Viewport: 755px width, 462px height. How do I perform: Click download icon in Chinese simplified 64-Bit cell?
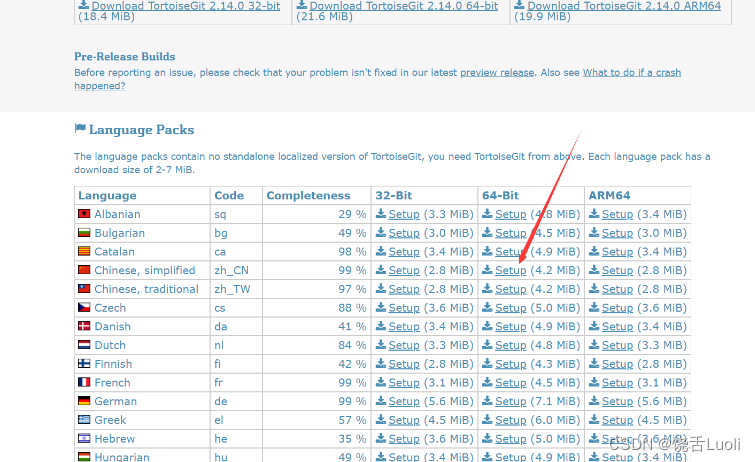(487, 270)
